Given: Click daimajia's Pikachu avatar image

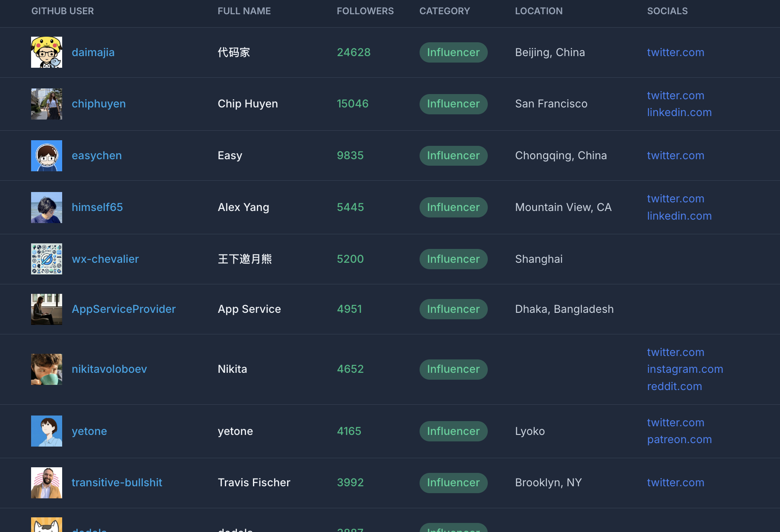Looking at the screenshot, I should (x=47, y=52).
